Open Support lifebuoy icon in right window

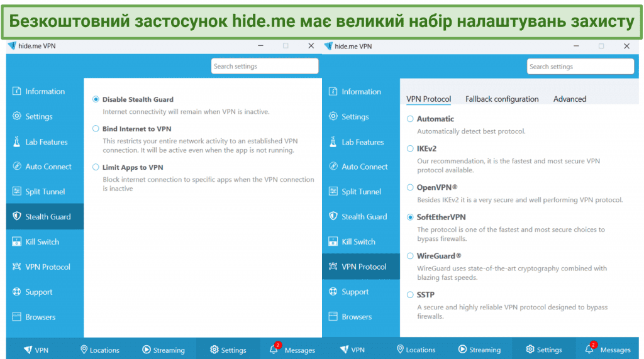(333, 292)
